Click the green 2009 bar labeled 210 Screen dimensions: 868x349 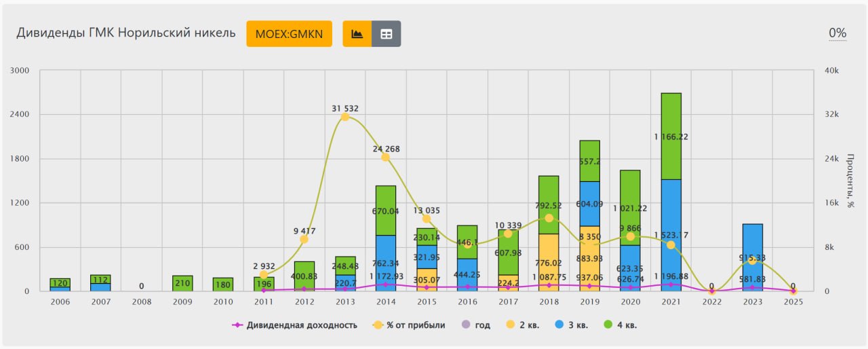[x=182, y=283]
